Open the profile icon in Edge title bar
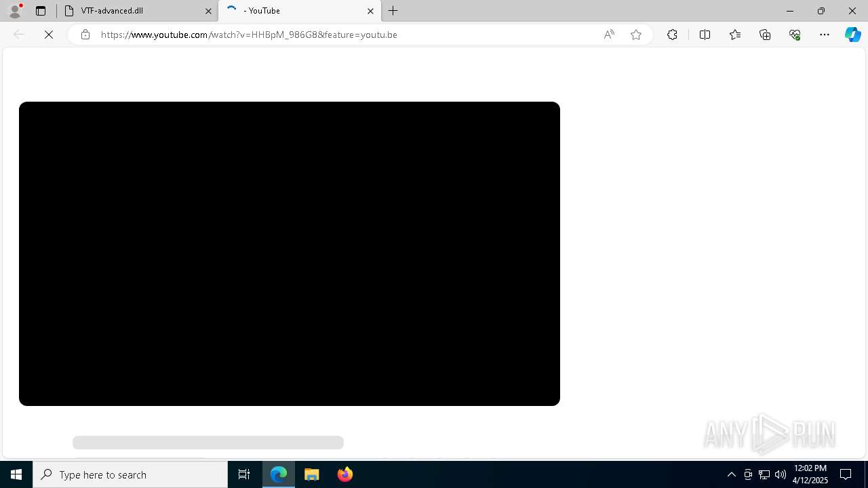This screenshot has width=868, height=488. point(15,11)
